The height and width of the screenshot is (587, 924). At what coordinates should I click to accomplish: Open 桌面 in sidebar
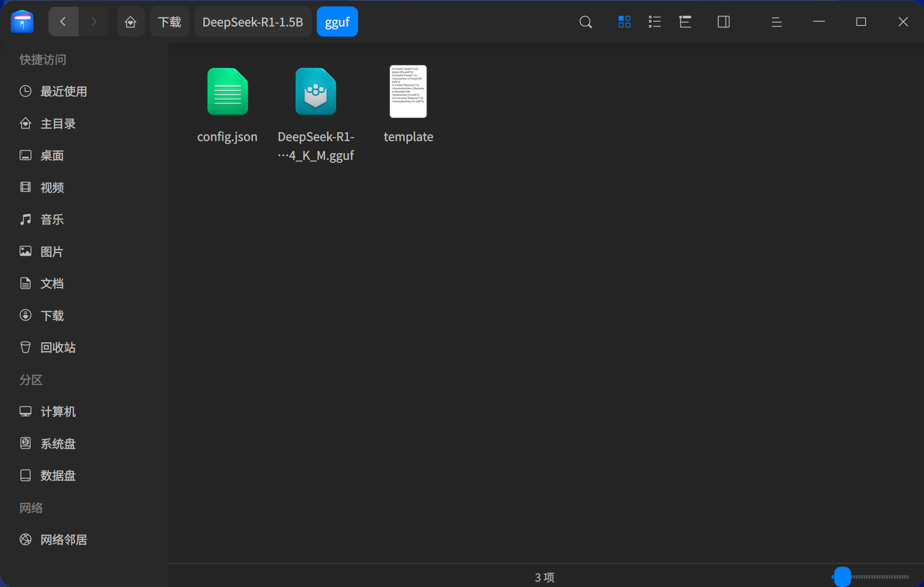click(84, 156)
